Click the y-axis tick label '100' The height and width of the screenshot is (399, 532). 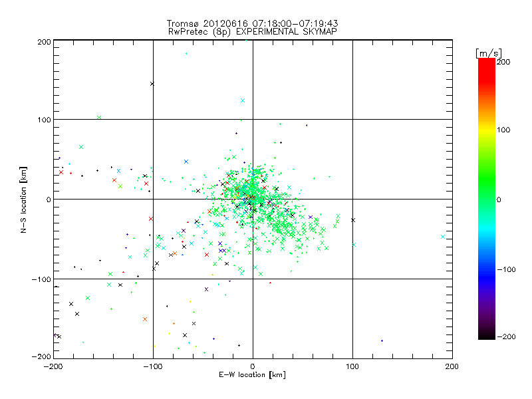(44, 120)
